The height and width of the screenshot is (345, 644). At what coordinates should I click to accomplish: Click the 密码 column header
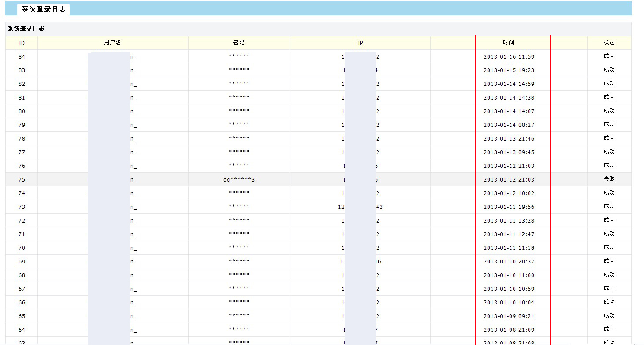coord(239,42)
